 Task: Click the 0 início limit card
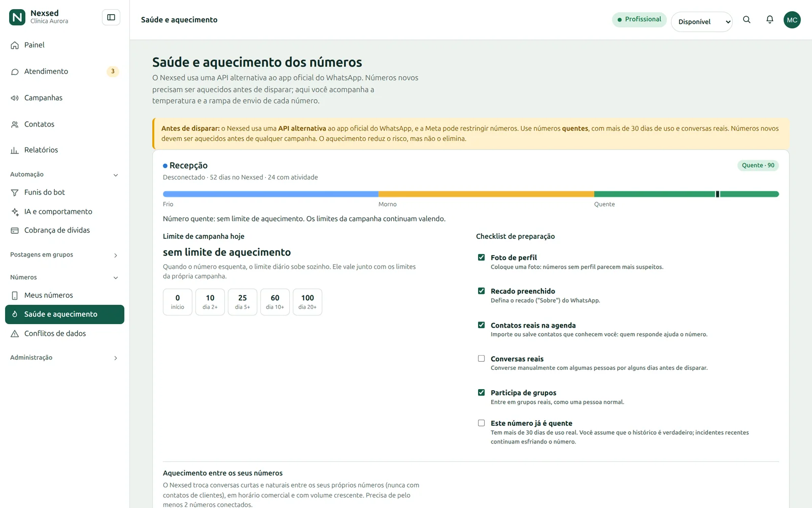(x=178, y=302)
